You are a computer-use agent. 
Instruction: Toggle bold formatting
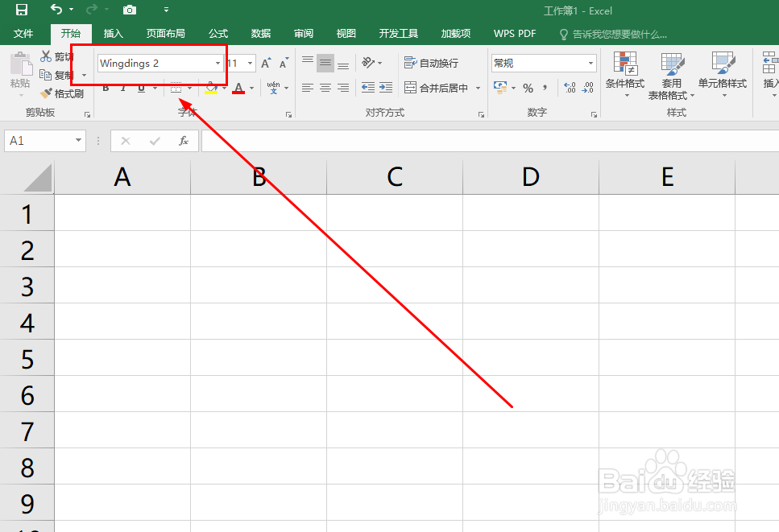(106, 89)
